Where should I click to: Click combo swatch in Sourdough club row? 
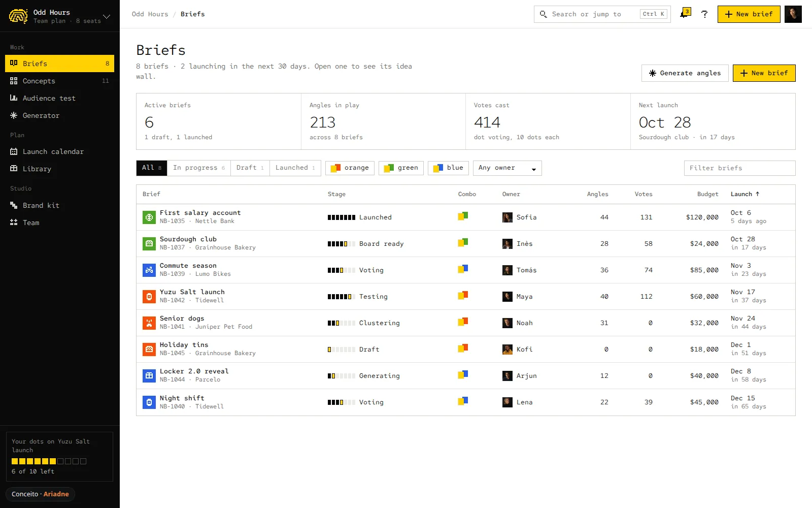click(x=463, y=243)
